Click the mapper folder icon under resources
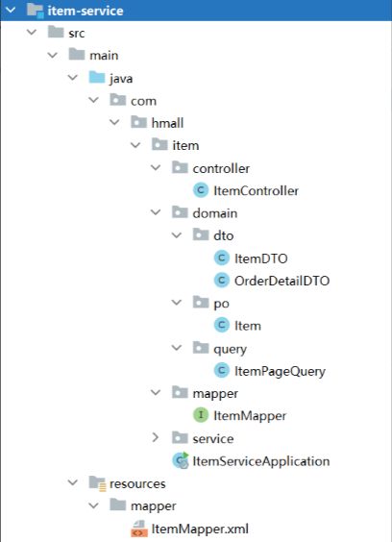392x542 pixels. [118, 505]
